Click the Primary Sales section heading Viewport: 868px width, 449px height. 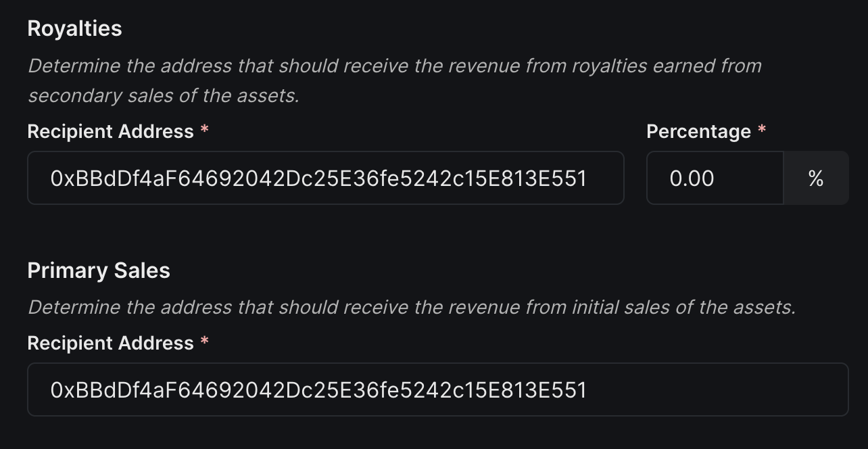(x=99, y=270)
